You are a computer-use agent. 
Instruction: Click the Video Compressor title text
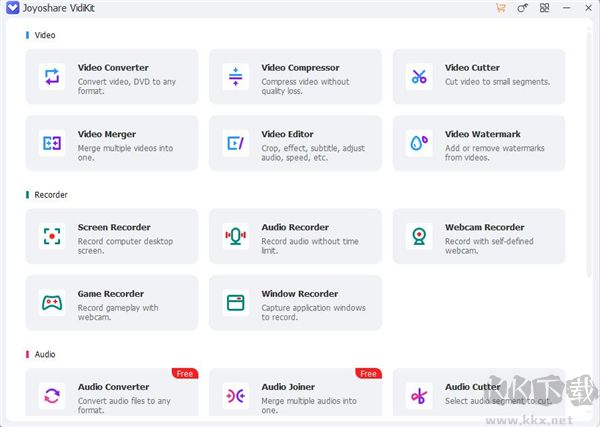click(x=300, y=68)
